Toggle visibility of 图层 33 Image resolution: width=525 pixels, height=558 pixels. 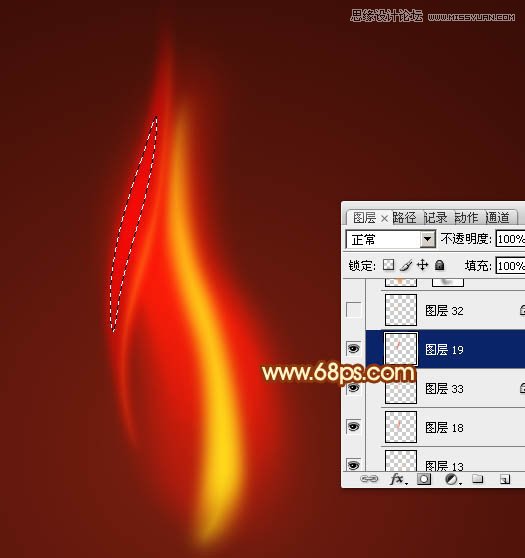coord(353,388)
